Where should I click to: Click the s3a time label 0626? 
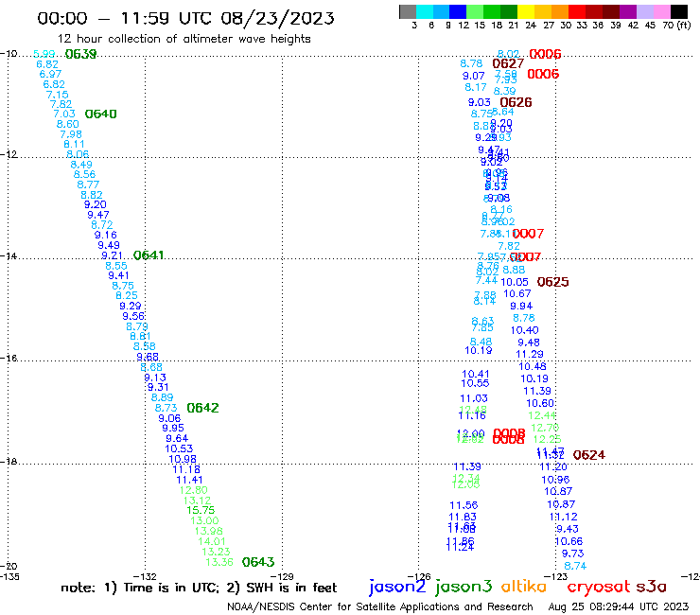click(516, 103)
